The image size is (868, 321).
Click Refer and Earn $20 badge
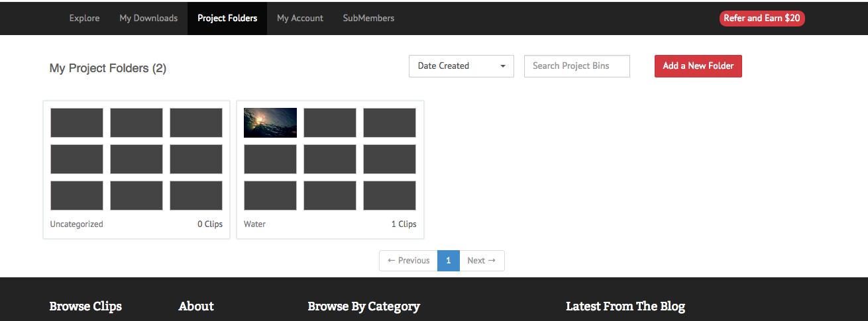click(x=762, y=19)
